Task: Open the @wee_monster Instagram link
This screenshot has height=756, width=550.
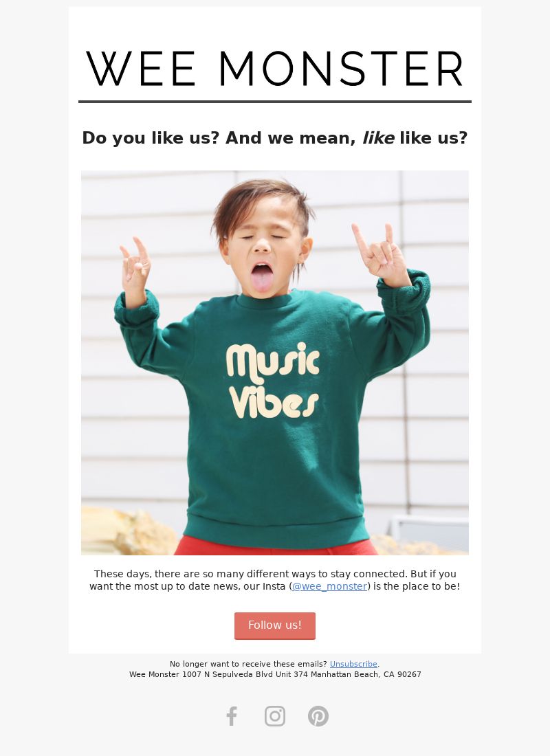Action: tap(329, 586)
